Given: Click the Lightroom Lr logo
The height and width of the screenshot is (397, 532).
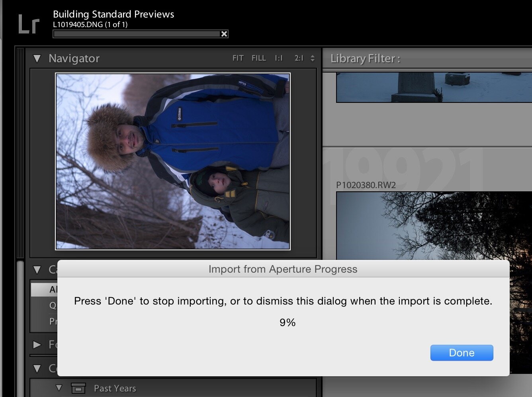Looking at the screenshot, I should click(29, 24).
